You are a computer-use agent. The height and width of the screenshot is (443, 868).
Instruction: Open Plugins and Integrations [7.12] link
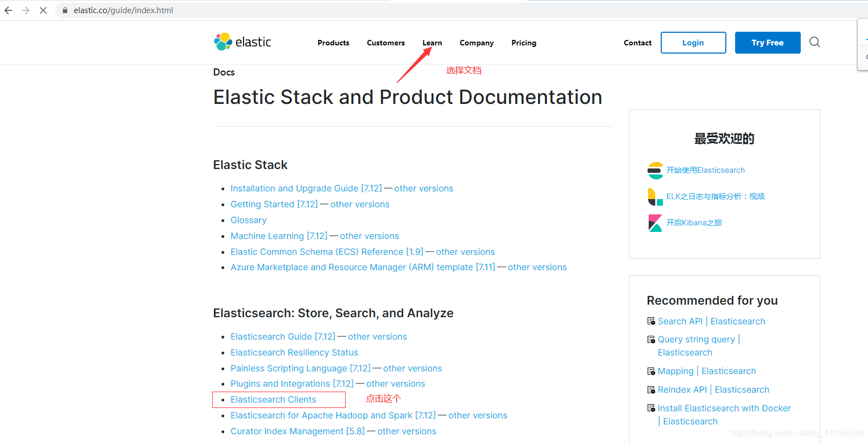pyautogui.click(x=292, y=383)
